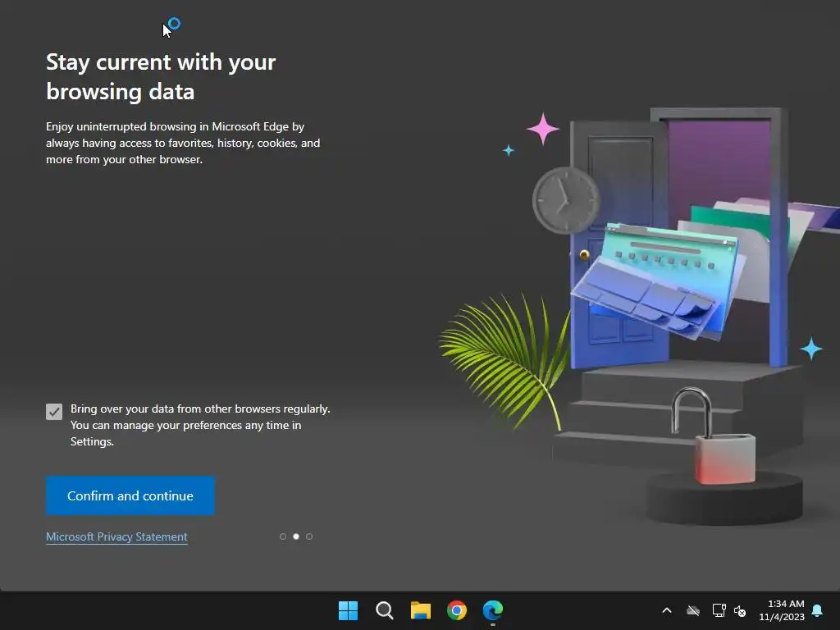
Task: Uncheck the bring over data checkbox
Action: [x=54, y=412]
